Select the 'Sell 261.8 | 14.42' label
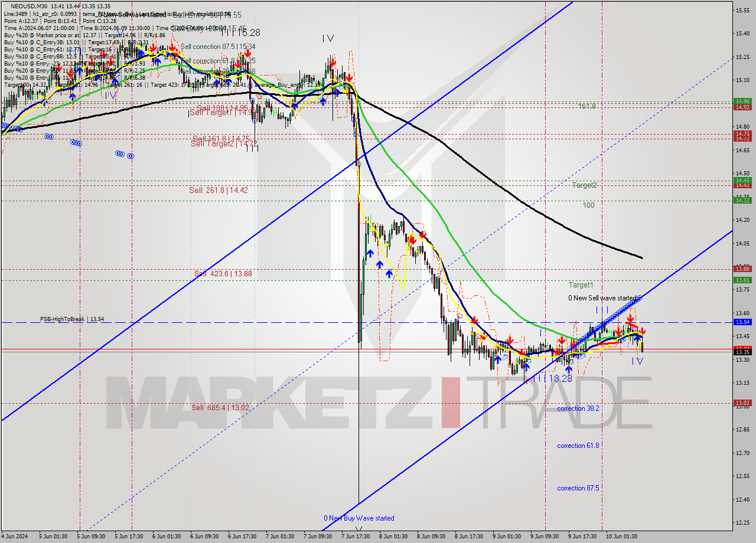 [x=219, y=190]
